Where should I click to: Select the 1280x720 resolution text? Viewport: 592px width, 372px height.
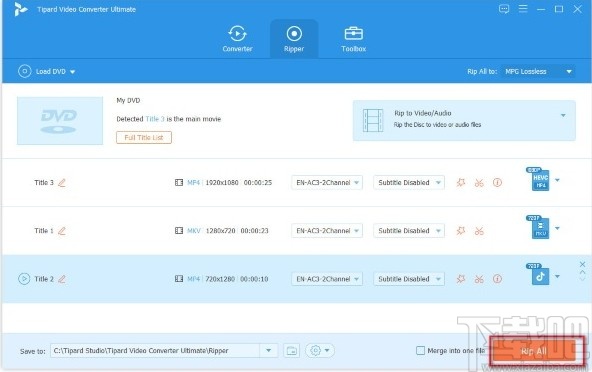(x=220, y=231)
